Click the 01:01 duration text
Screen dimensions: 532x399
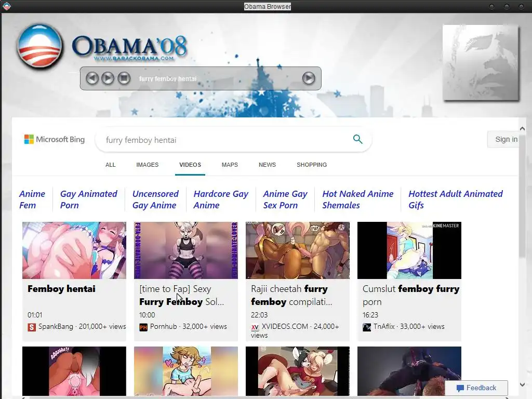pyautogui.click(x=35, y=315)
